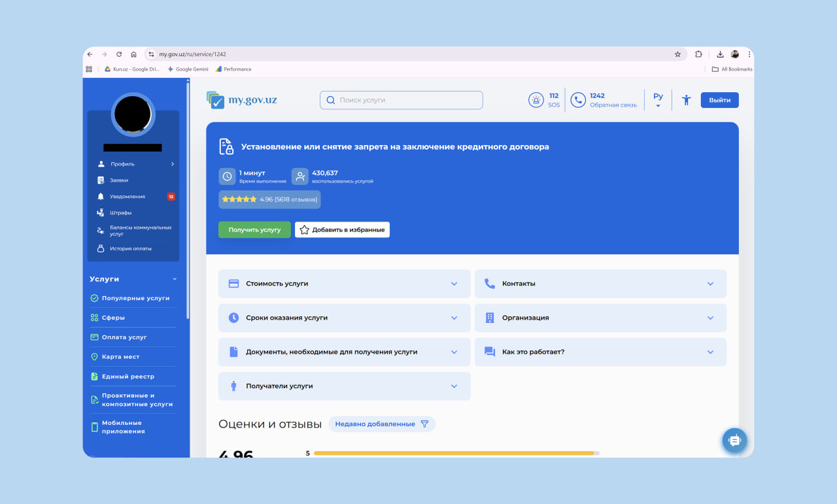Open the chatbot assistant icon
The image size is (837, 504).
tap(734, 441)
